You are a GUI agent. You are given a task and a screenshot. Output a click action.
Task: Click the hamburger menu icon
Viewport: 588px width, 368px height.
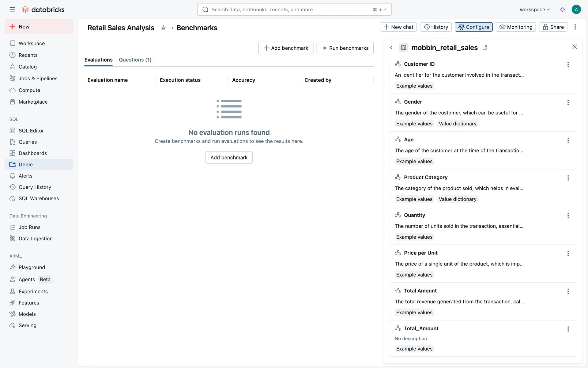12,10
